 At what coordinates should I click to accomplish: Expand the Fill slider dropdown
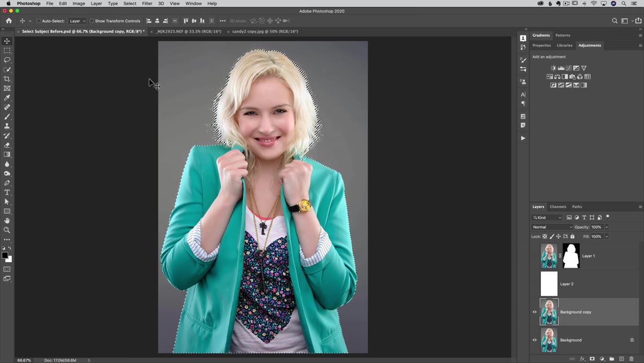[607, 236]
